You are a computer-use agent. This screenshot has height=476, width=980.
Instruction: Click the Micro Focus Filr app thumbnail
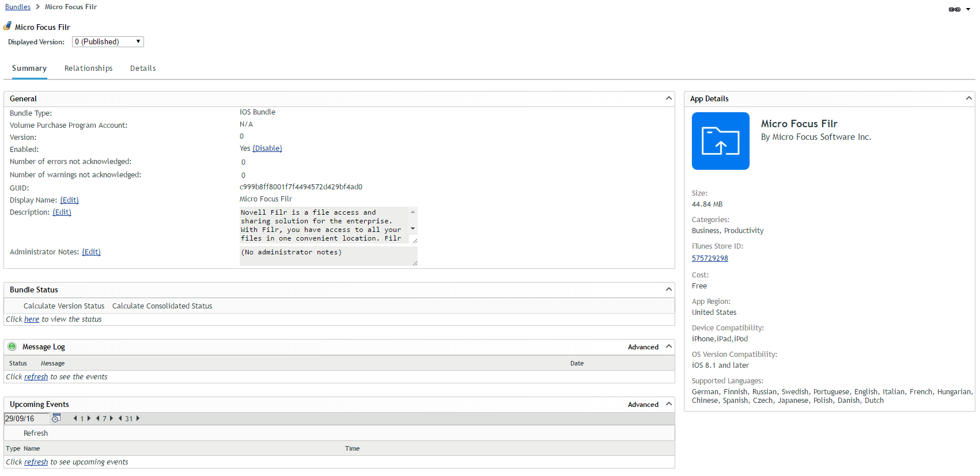(x=721, y=141)
